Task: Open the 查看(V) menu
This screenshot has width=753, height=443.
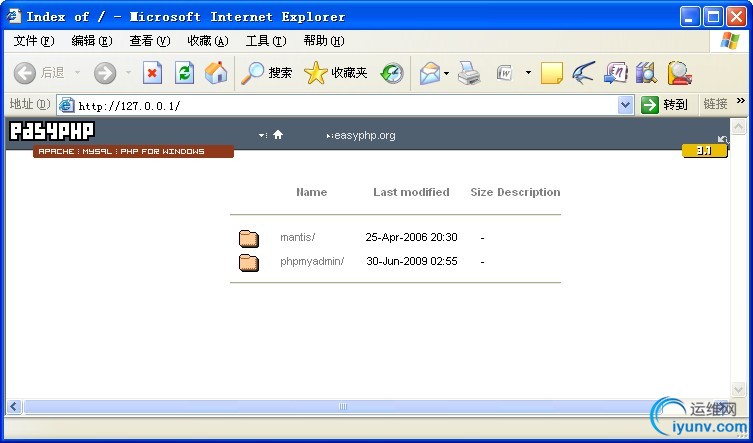Action: pyautogui.click(x=150, y=41)
